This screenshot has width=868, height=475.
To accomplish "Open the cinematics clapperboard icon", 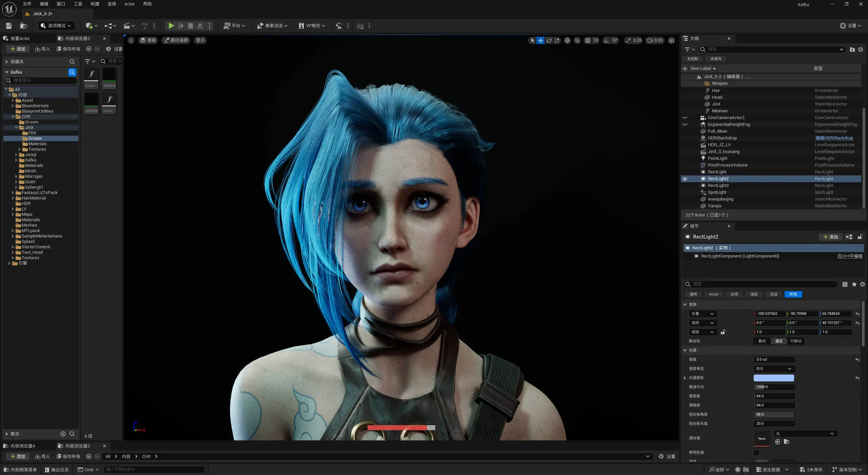I will click(129, 26).
